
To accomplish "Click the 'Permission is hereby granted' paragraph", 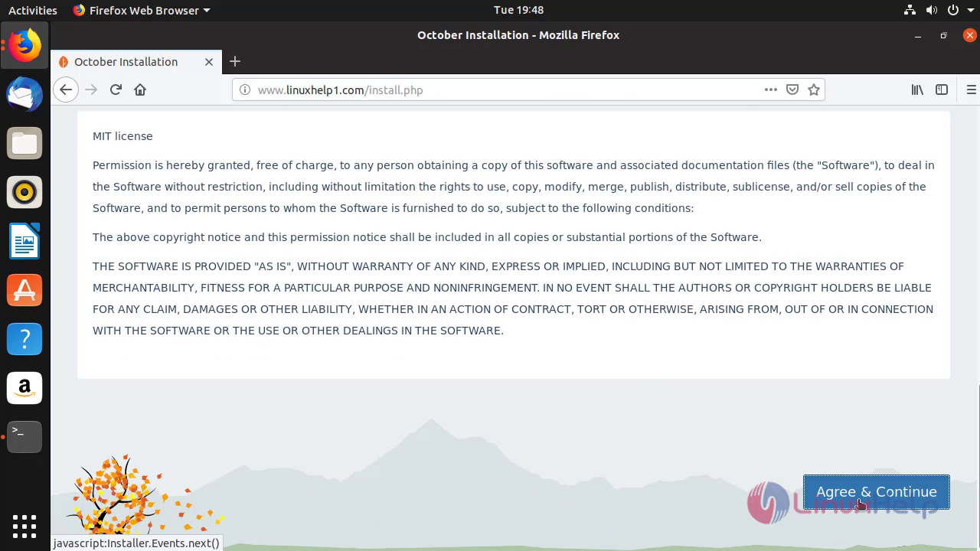I will point(514,187).
